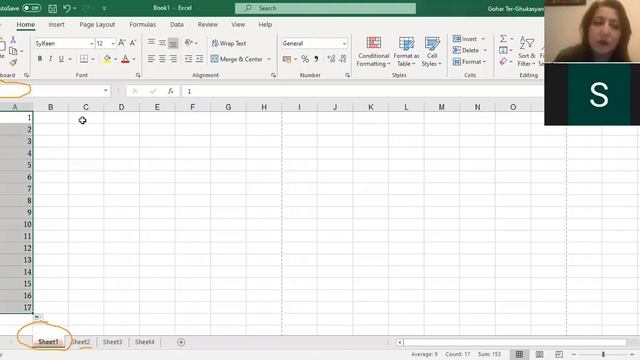Click the New Sheet plus icon
The height and width of the screenshot is (360, 640).
coord(181,342)
